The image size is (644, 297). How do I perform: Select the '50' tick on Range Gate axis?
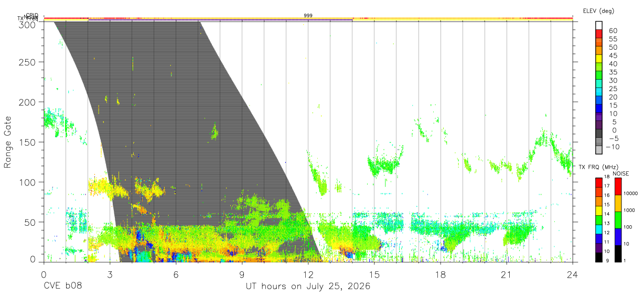pos(29,222)
